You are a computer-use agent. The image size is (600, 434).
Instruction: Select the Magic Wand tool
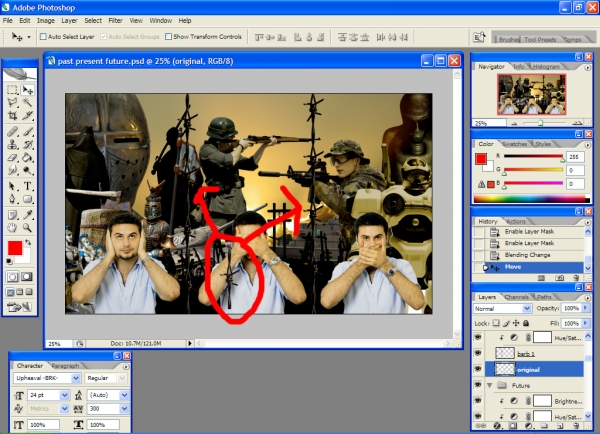tap(27, 103)
